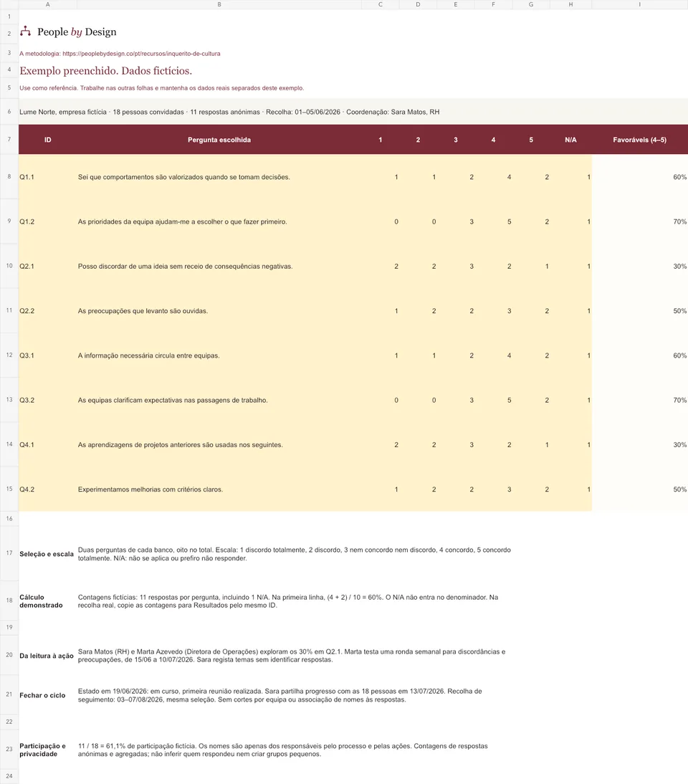Click the count 4 in the Q3.1 row
688x784 pixels.
coord(509,355)
